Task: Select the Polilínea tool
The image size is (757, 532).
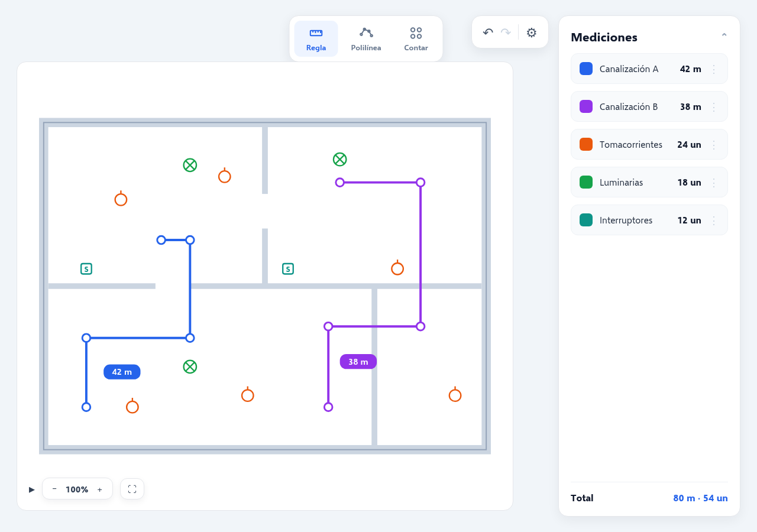Action: click(x=366, y=39)
